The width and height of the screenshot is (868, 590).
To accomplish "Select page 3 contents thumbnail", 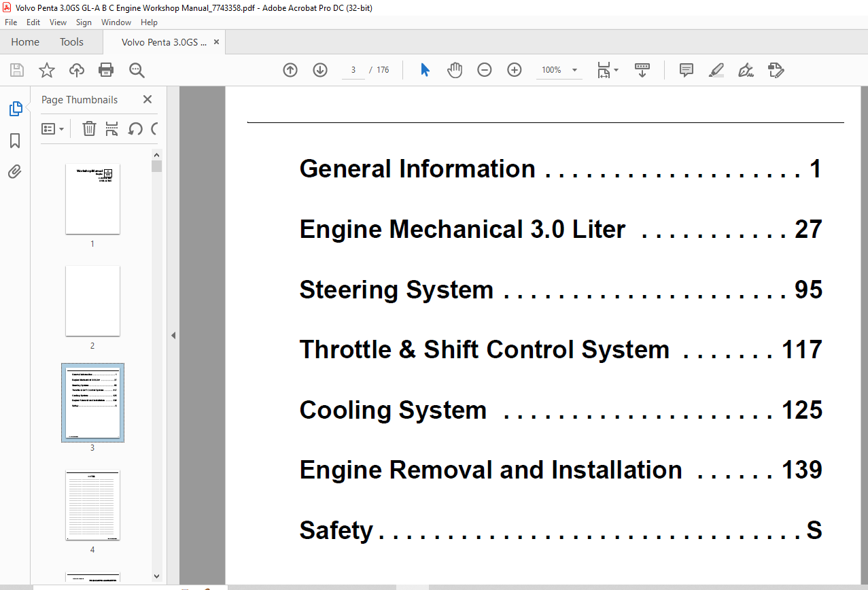I will pos(92,402).
